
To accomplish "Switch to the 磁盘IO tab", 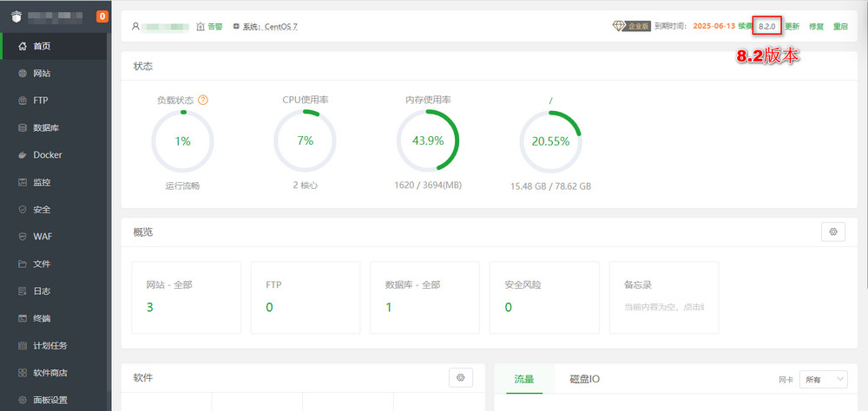I will tap(584, 379).
